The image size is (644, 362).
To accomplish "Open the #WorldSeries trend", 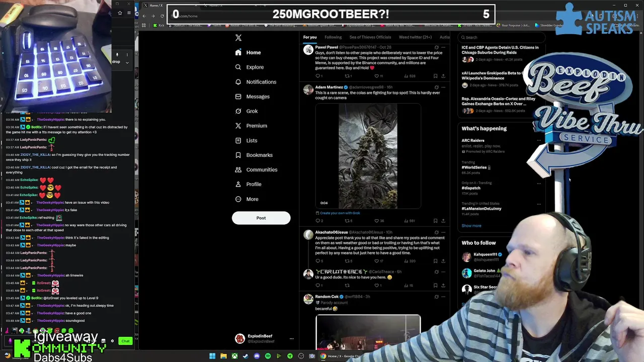I will point(474,167).
